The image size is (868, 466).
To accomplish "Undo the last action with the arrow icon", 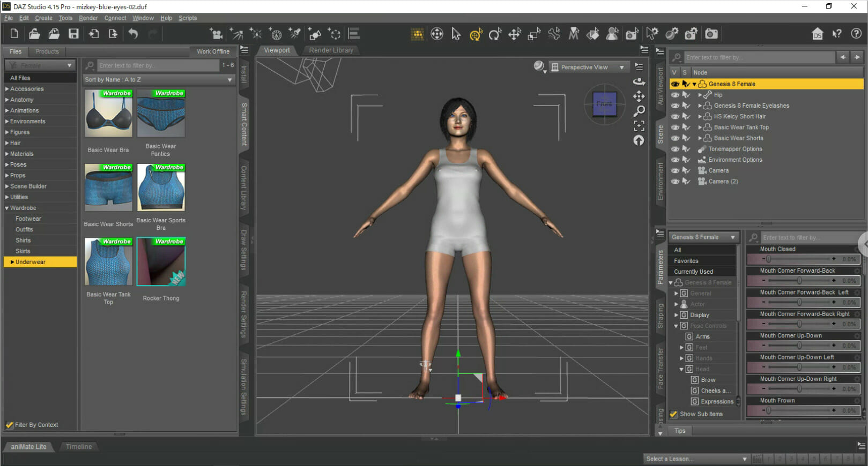I will click(133, 34).
